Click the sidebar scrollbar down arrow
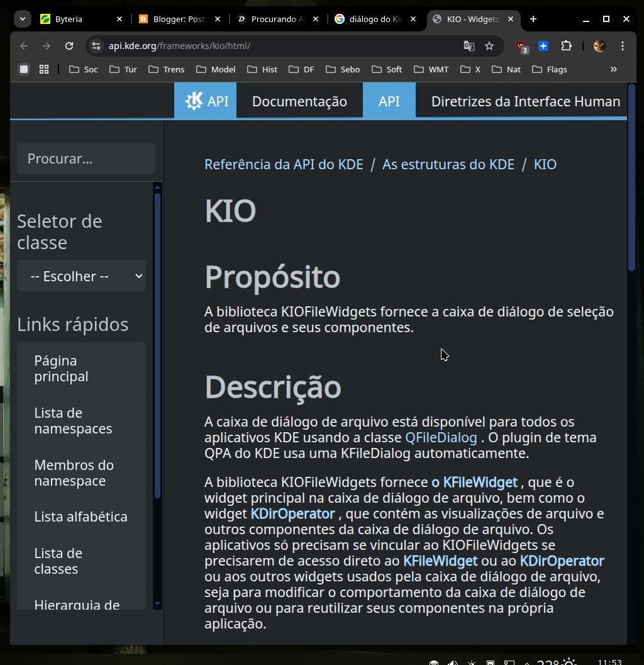Image resolution: width=644 pixels, height=665 pixels. (158, 603)
